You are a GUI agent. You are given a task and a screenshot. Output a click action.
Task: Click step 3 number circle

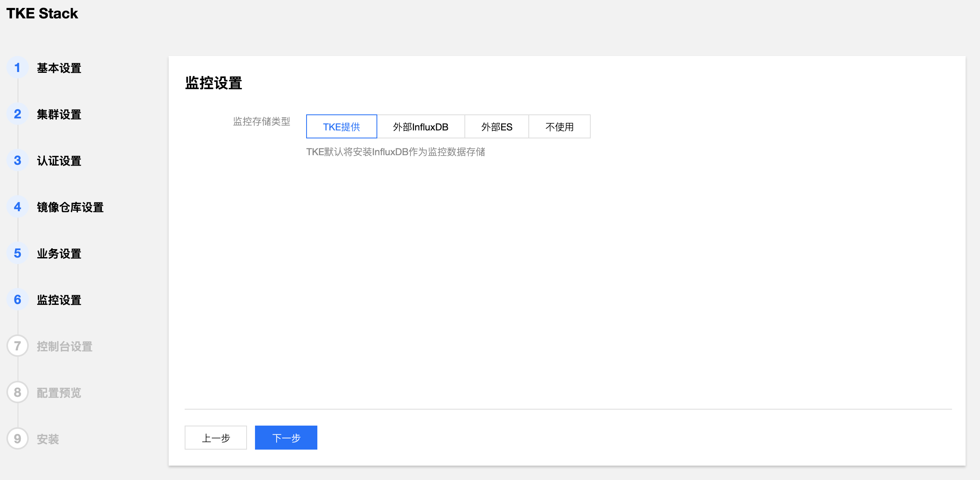point(18,160)
